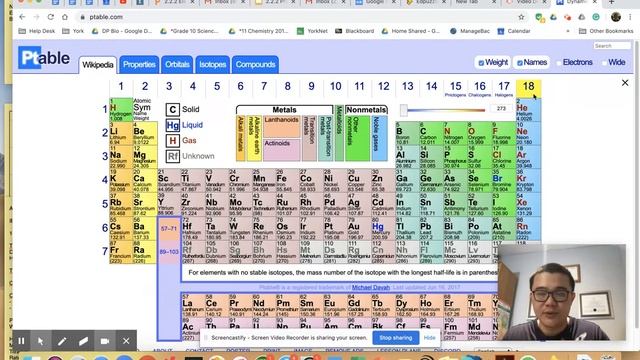Toggle the Weight checkbox
Screen dimensions: 640x360
tap(481, 63)
